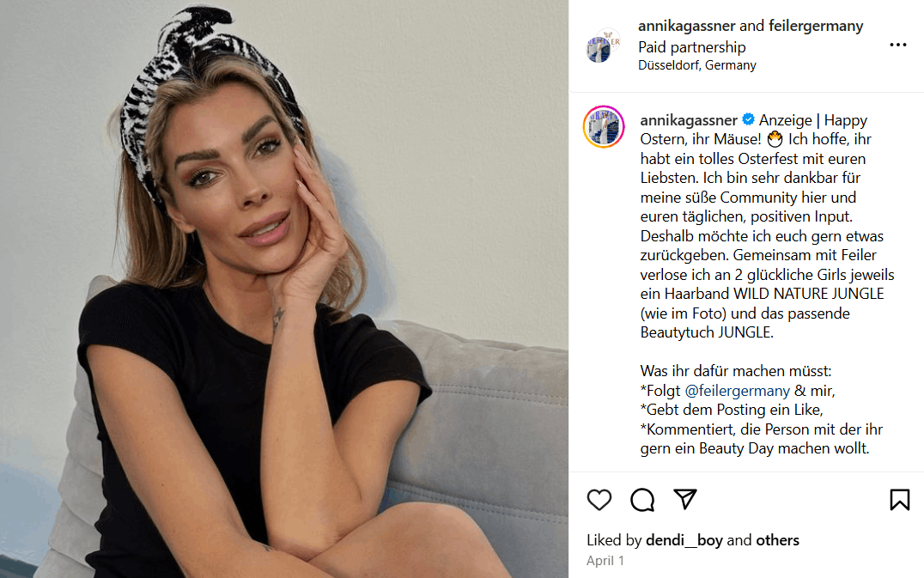Open the small header profile avatar
This screenshot has width=924, height=578.
tap(602, 46)
